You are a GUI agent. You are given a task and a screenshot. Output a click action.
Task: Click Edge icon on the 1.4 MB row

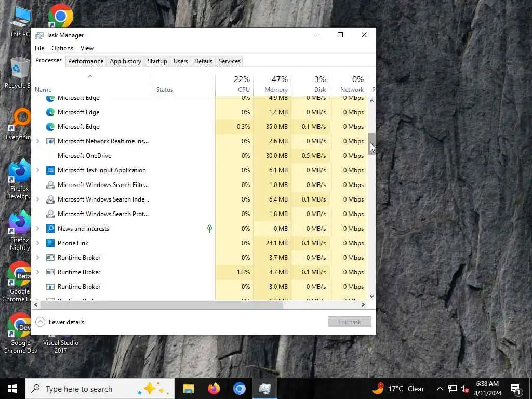point(50,112)
